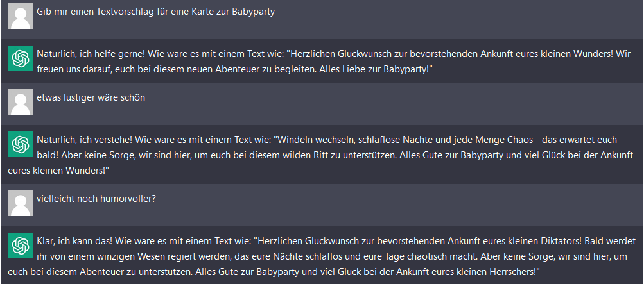
Task: Click the ChatGPT logo beside the first reply
Action: pos(21,59)
